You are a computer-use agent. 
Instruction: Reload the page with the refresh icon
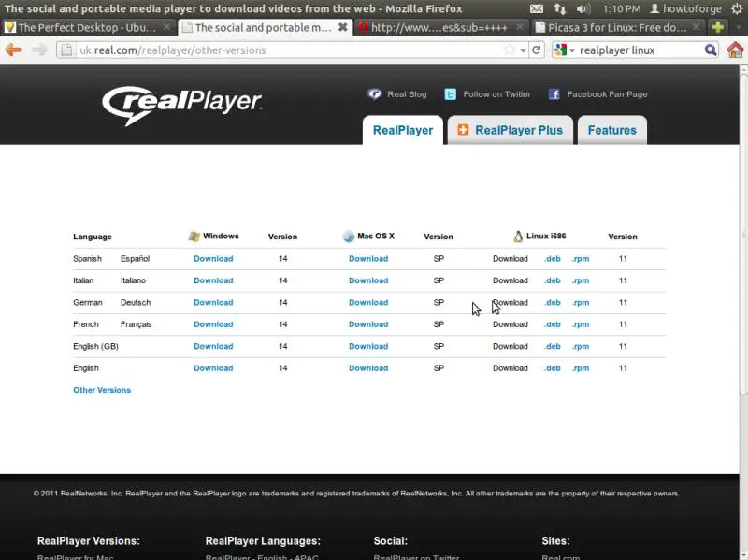536,50
